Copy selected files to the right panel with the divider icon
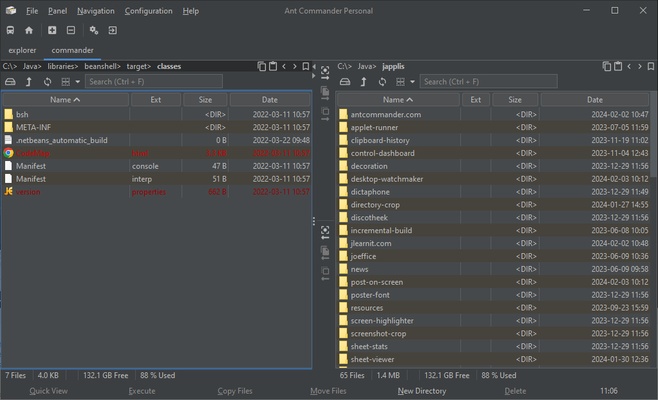Screen dimensions: 658x400 click(x=325, y=93)
